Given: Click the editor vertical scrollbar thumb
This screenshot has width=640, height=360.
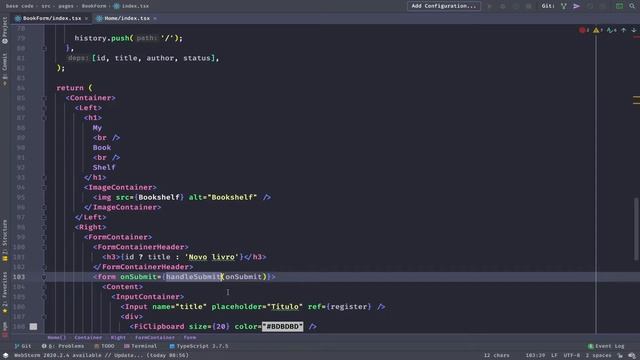Looking at the screenshot, I should [x=637, y=229].
